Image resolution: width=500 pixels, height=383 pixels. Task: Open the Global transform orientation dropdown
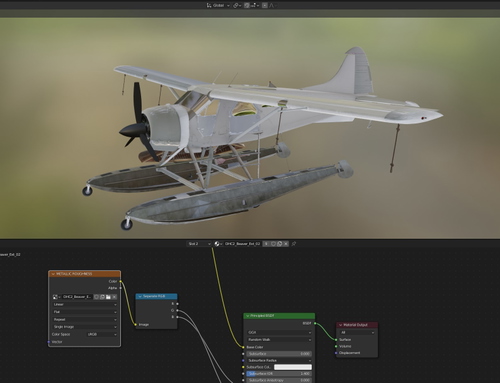[x=218, y=5]
